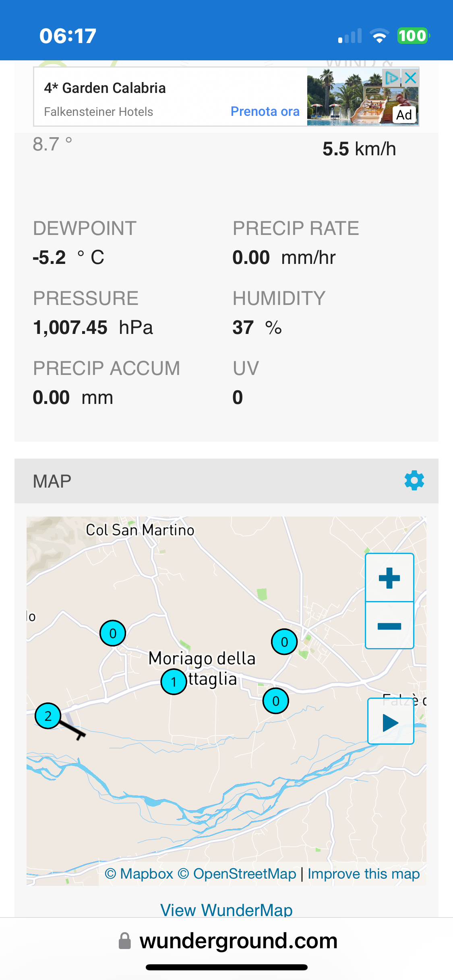The height and width of the screenshot is (980, 453).
Task: Tap the MAP section header
Action: [226, 481]
